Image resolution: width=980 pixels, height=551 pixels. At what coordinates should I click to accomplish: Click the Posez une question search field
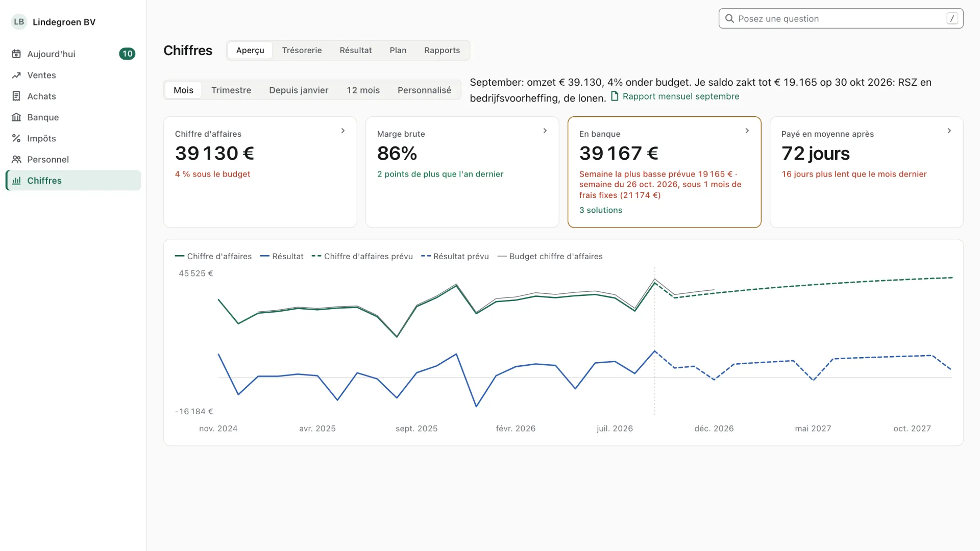click(841, 18)
